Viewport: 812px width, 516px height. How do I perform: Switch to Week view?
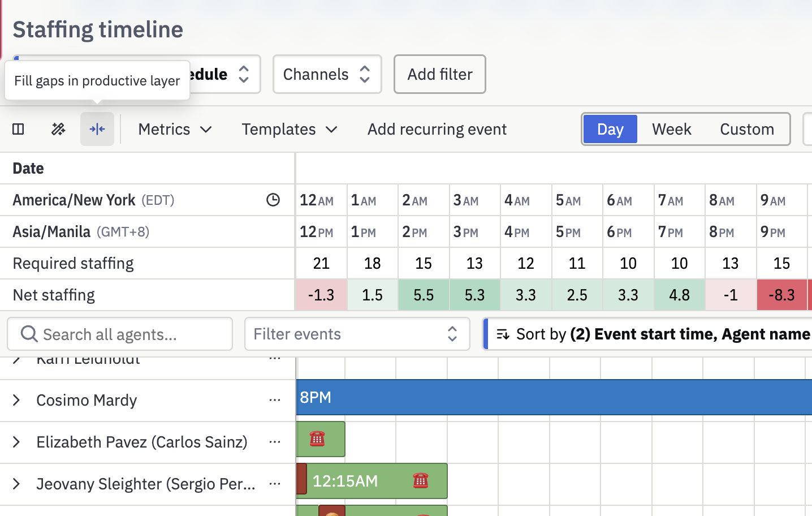coord(671,129)
